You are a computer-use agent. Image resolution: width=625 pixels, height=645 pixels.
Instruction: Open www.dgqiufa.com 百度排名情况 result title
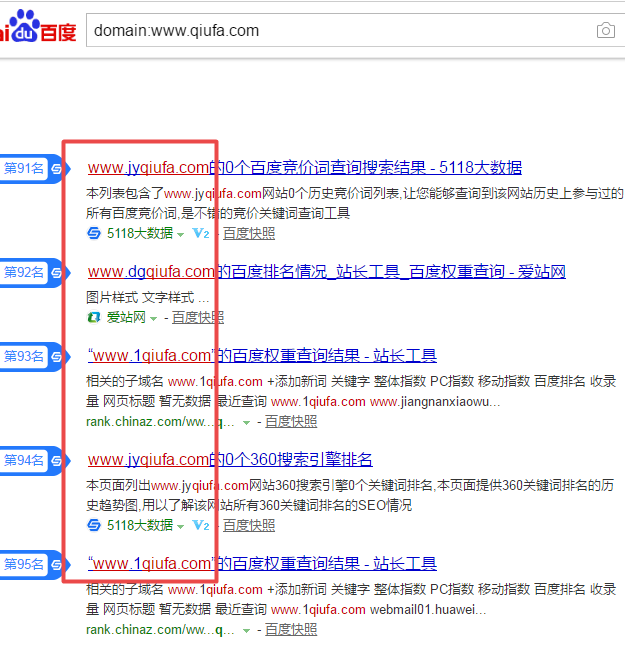pos(327,271)
